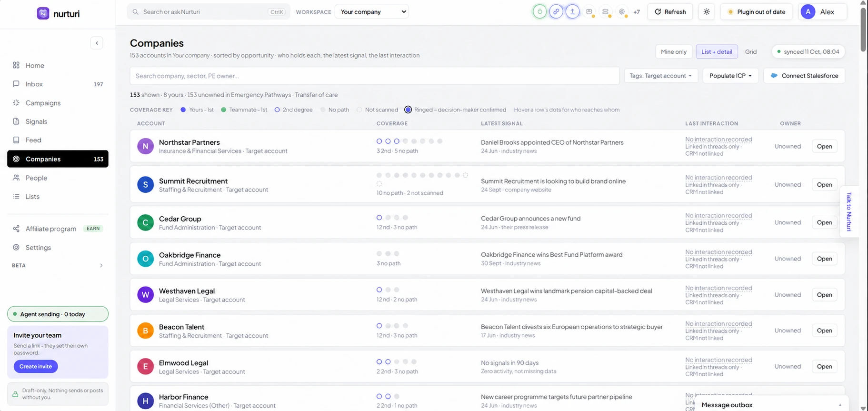
Task: Click the Summit Recruitment company name
Action: click(x=193, y=181)
